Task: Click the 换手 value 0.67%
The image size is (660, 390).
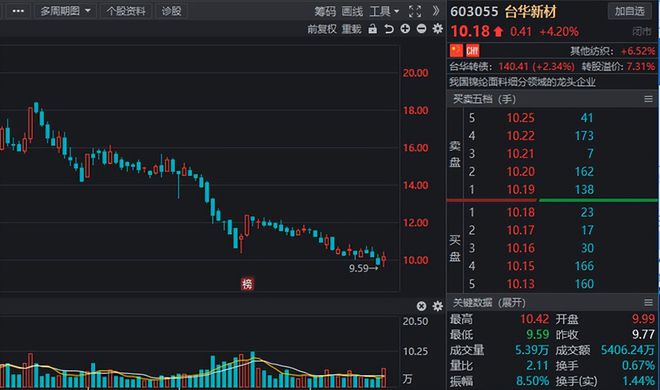Action: [x=639, y=366]
